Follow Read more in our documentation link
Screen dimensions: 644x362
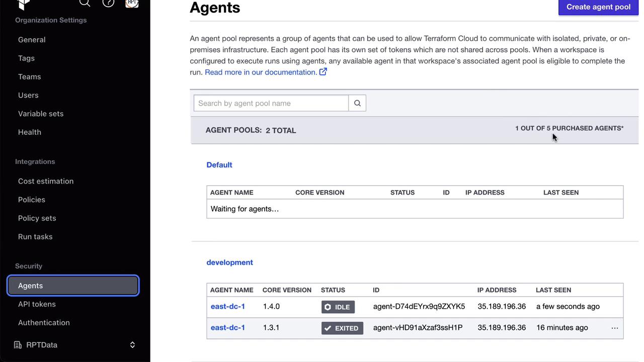pyautogui.click(x=261, y=72)
